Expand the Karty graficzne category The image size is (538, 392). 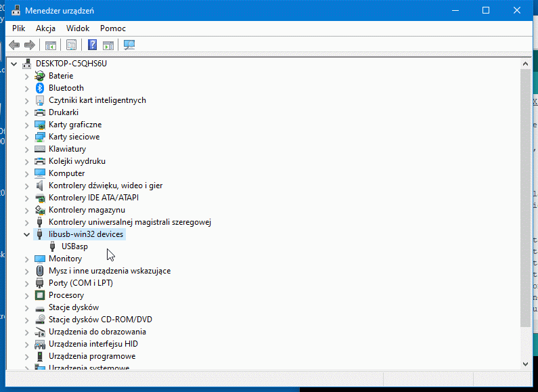(27, 125)
